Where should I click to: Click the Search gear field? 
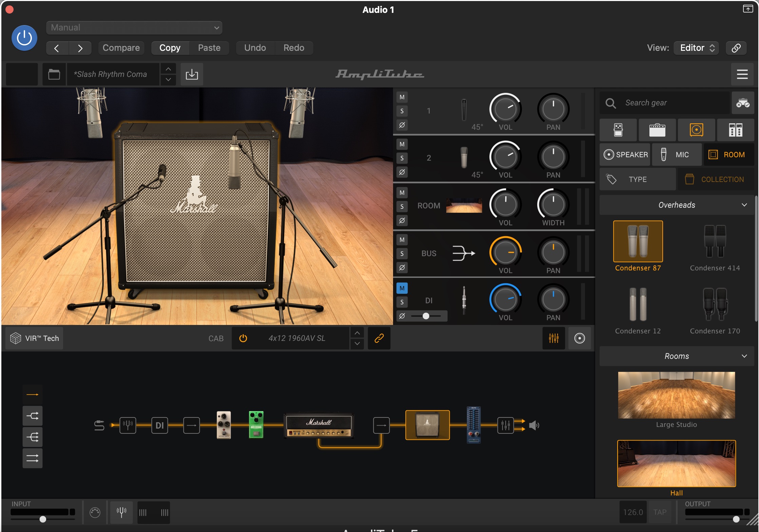point(665,103)
